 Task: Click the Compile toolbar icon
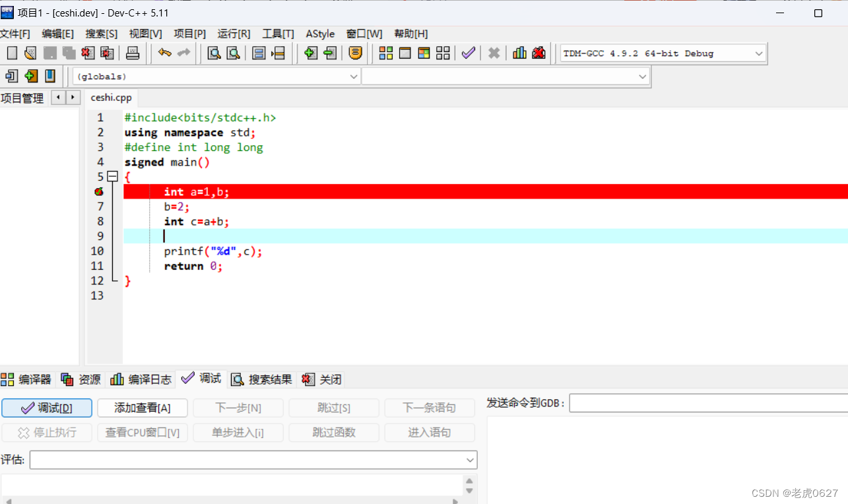point(385,53)
